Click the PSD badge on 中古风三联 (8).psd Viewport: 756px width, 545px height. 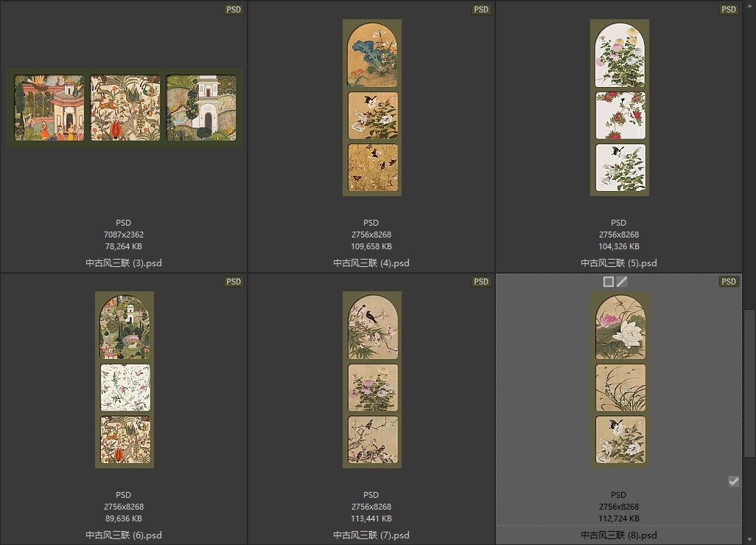click(729, 282)
